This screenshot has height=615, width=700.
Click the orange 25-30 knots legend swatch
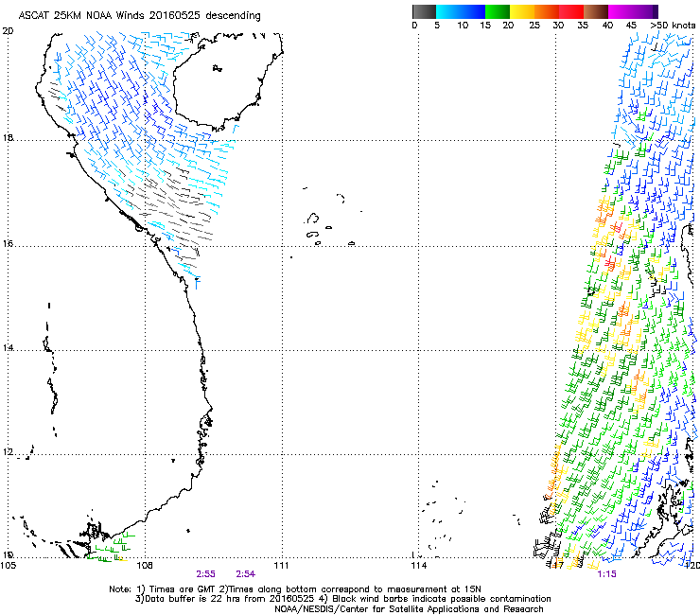click(547, 11)
